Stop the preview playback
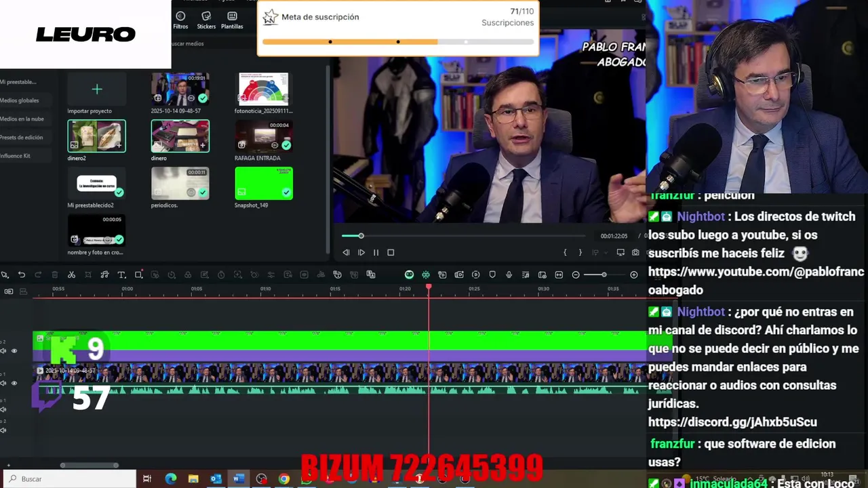 (x=391, y=252)
